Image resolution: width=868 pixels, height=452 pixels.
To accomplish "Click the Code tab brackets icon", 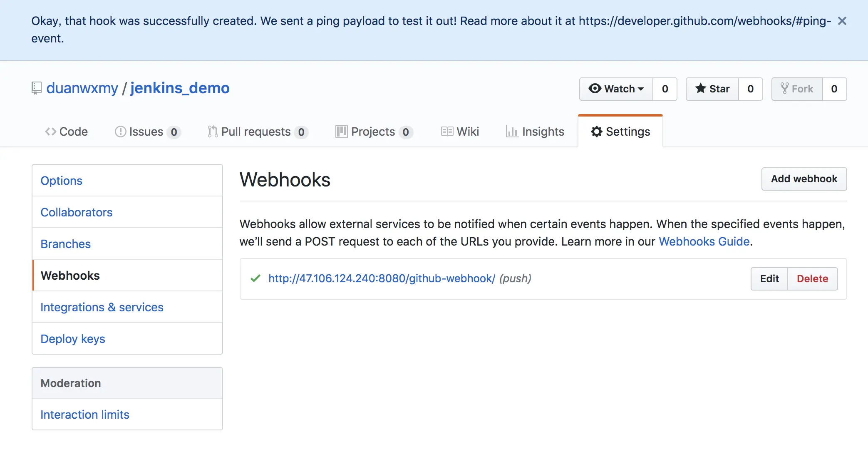I will pyautogui.click(x=50, y=132).
